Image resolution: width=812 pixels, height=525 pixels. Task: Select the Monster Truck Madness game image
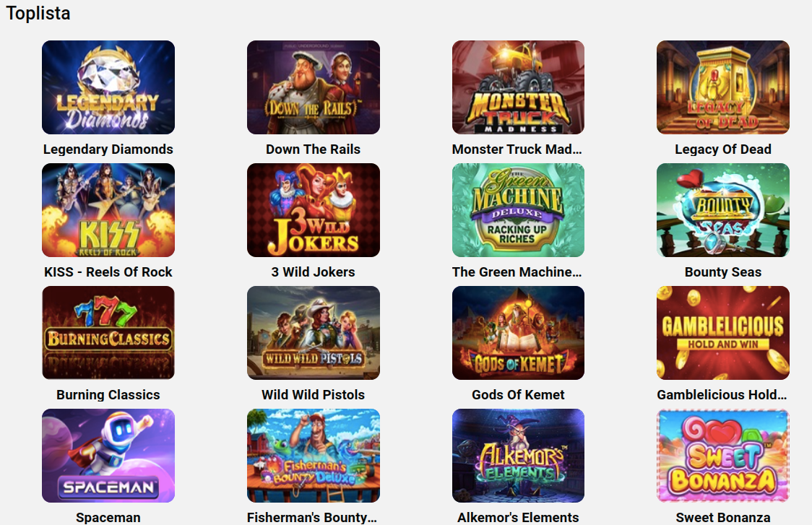click(x=519, y=87)
